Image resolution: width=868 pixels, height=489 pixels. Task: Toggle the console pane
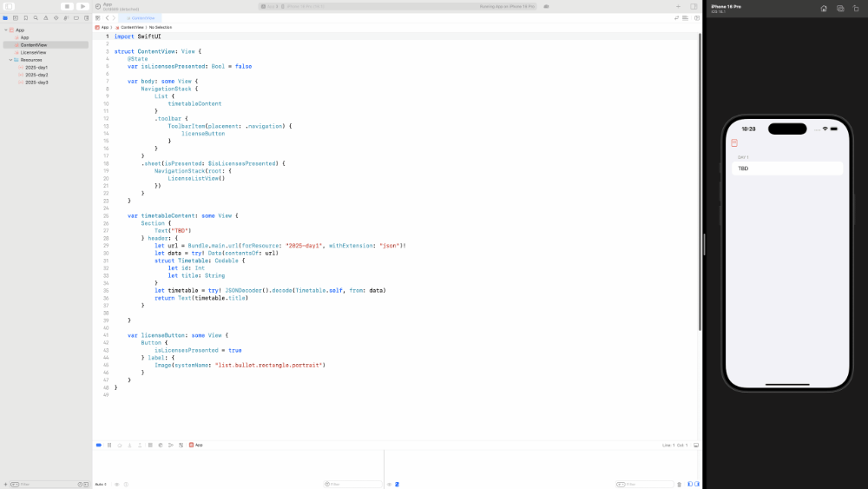pyautogui.click(x=697, y=485)
